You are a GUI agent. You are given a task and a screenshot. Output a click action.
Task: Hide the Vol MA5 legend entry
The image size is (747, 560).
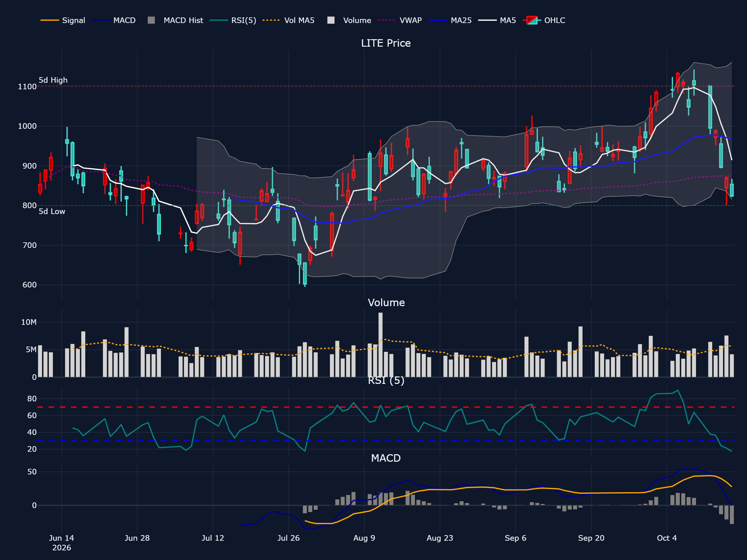(x=289, y=20)
